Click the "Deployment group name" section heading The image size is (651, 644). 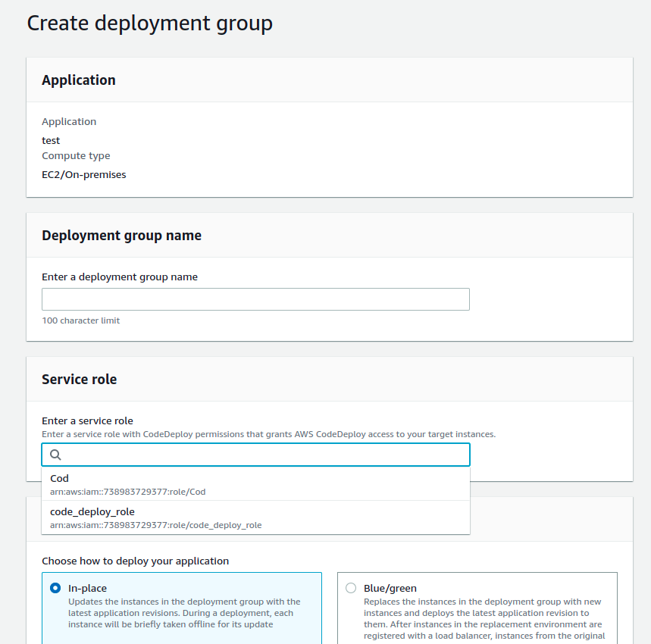click(121, 236)
